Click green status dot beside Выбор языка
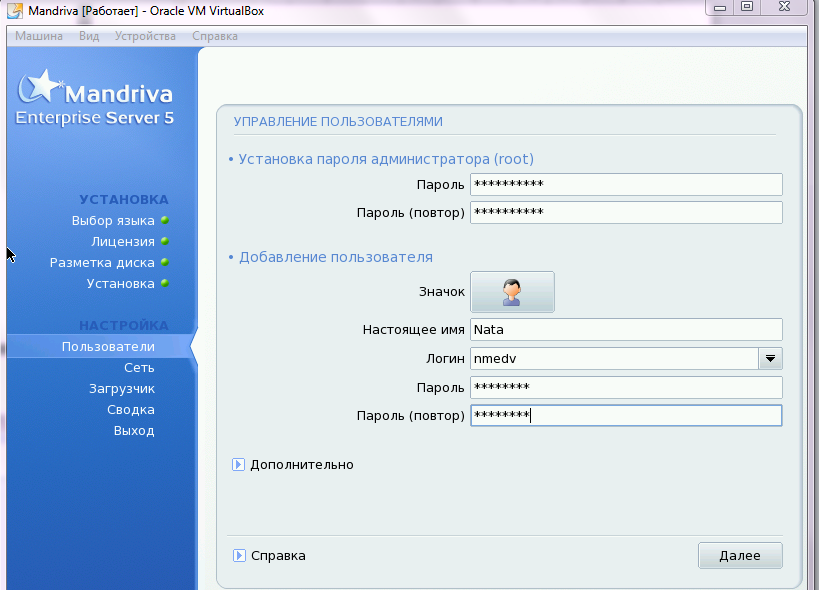The image size is (819, 590). (165, 220)
